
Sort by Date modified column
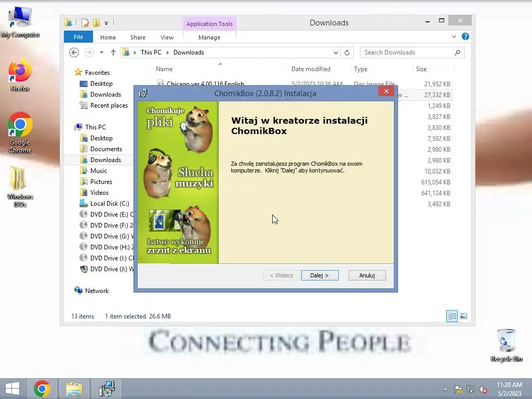311,69
